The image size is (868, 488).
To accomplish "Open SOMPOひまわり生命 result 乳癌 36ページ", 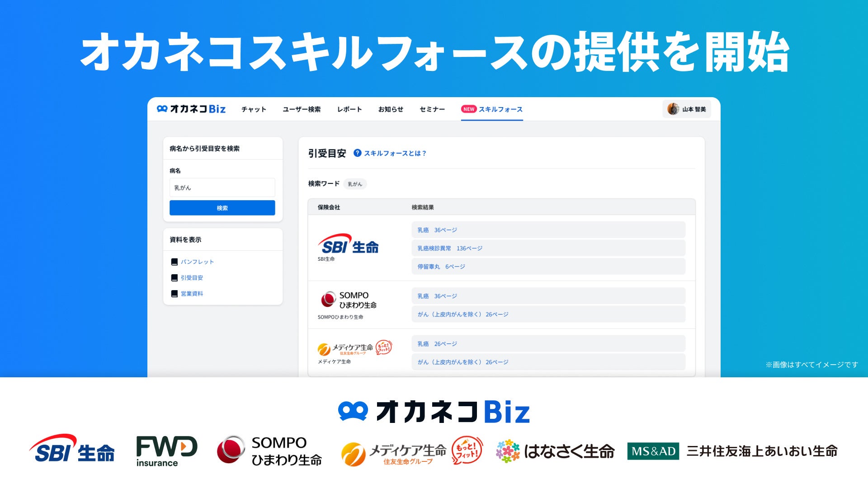I will pos(548,296).
